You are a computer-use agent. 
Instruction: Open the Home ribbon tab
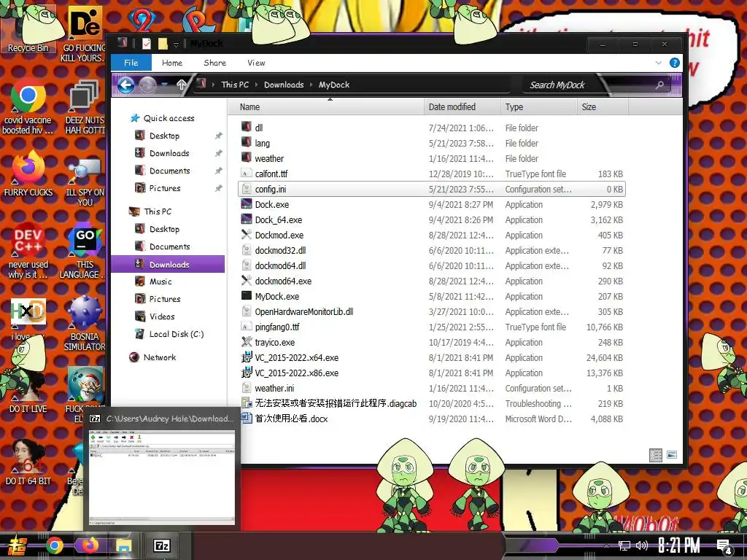point(172,63)
